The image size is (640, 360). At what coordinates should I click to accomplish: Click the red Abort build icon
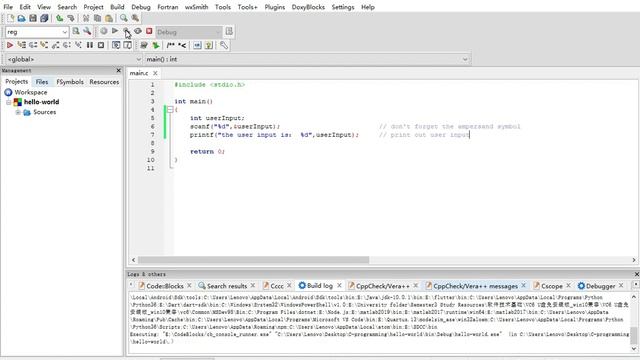click(149, 31)
